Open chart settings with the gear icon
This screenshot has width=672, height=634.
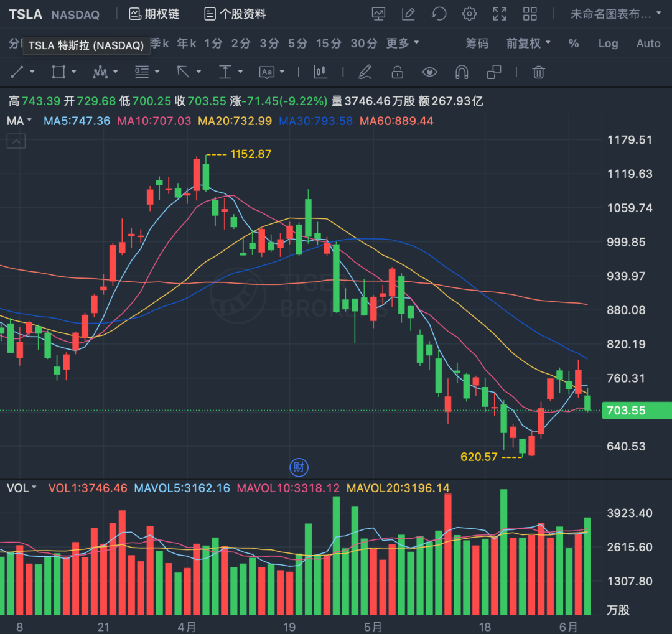pos(469,14)
